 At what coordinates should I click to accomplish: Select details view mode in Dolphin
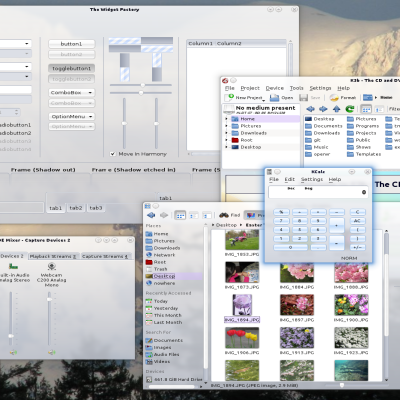click(193, 215)
